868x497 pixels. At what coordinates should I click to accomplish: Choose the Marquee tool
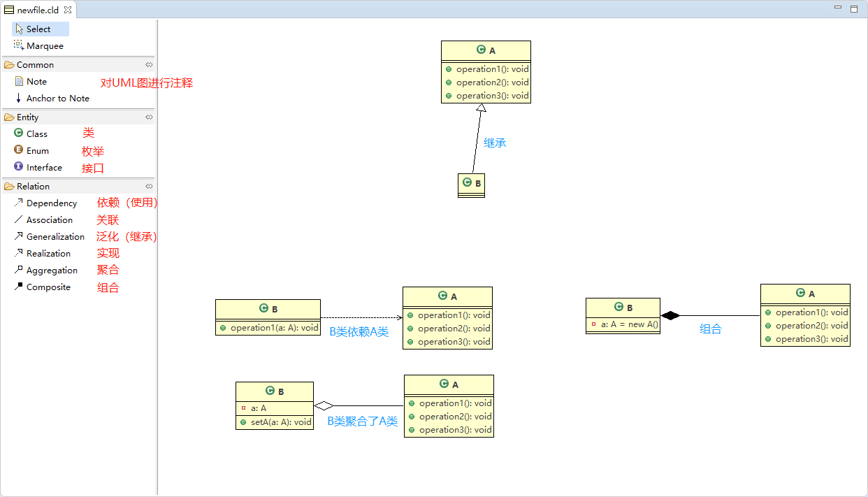[40, 45]
